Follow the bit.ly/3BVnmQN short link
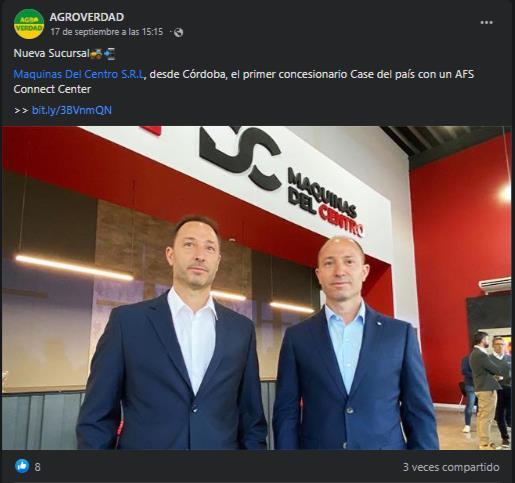This screenshot has height=483, width=515. pyautogui.click(x=72, y=110)
